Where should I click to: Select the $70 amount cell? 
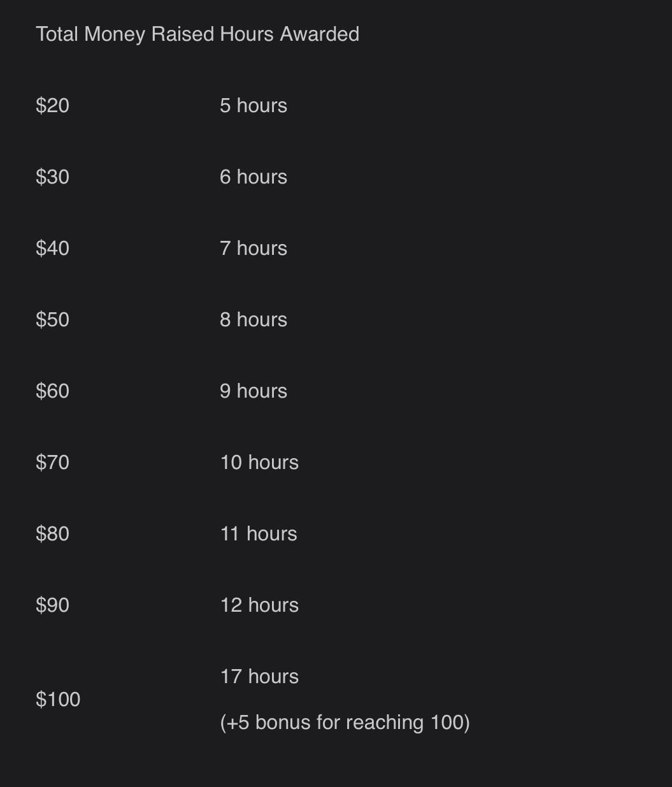point(52,462)
